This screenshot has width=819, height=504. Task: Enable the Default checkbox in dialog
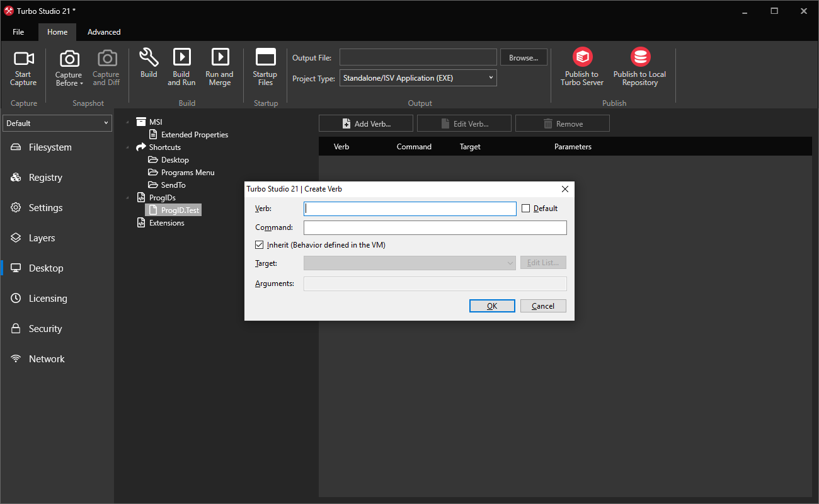click(x=526, y=209)
